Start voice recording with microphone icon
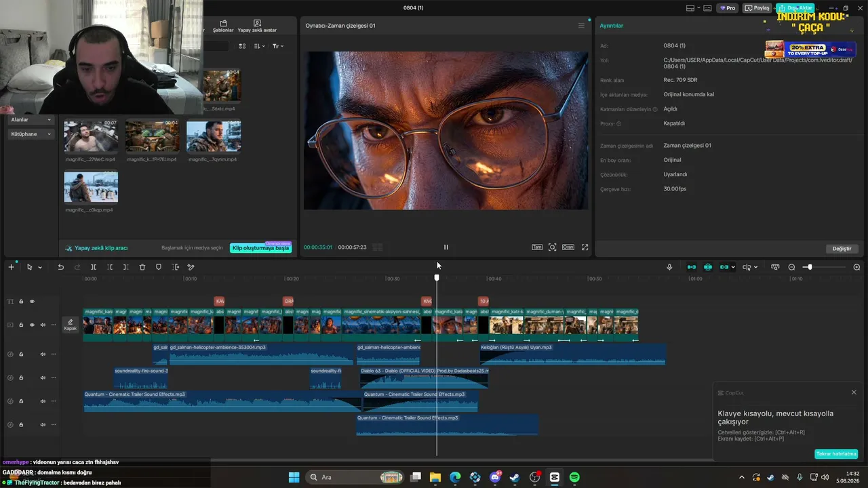The height and width of the screenshot is (488, 868). 669,267
